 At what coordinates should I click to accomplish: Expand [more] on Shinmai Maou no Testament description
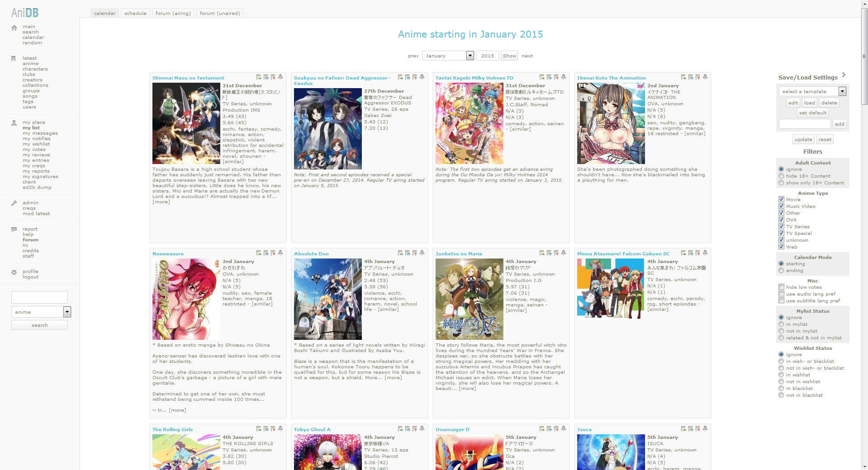(161, 202)
